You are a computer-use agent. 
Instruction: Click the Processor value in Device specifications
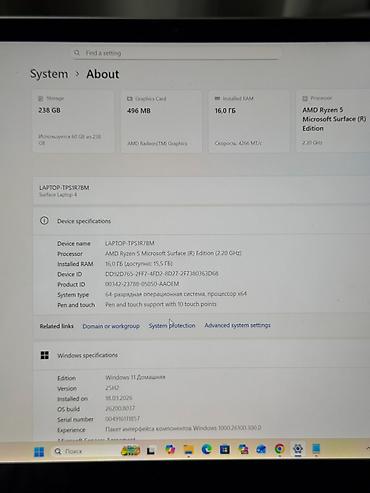[x=173, y=253]
